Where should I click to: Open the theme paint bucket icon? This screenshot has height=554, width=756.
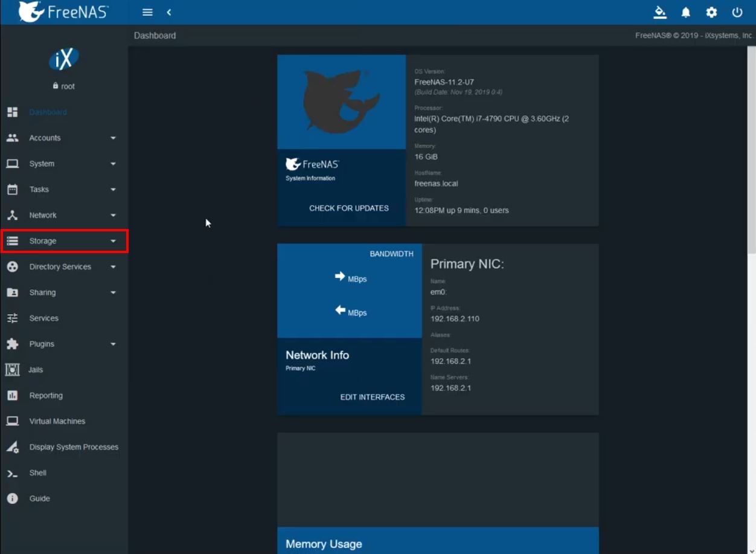(660, 12)
